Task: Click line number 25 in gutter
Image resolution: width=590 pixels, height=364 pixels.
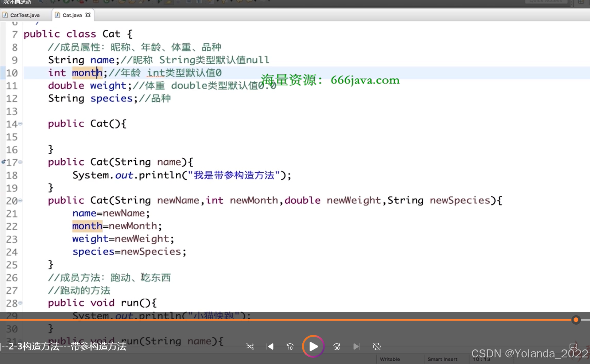Action: 12,265
